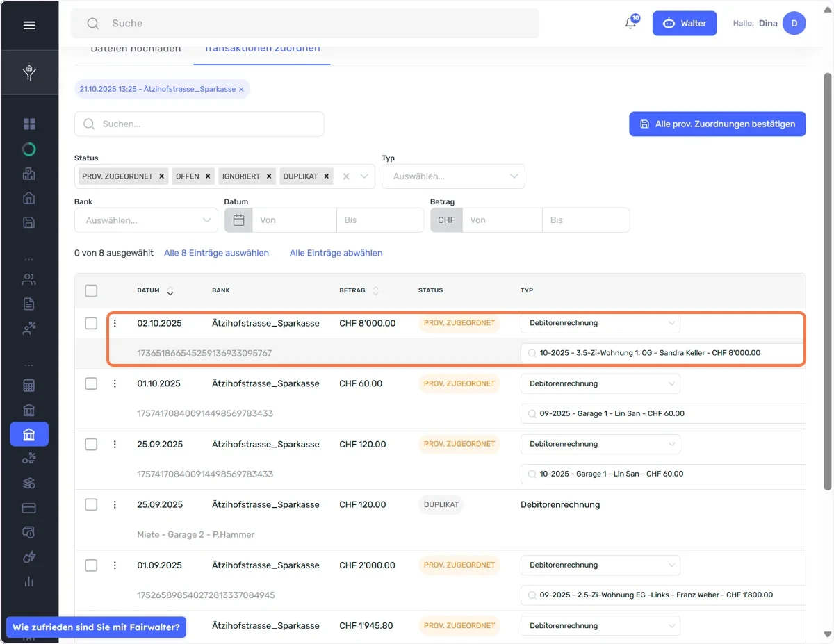Click the bar chart icon in the sidebar
Image resolution: width=834 pixels, height=644 pixels.
point(29,581)
